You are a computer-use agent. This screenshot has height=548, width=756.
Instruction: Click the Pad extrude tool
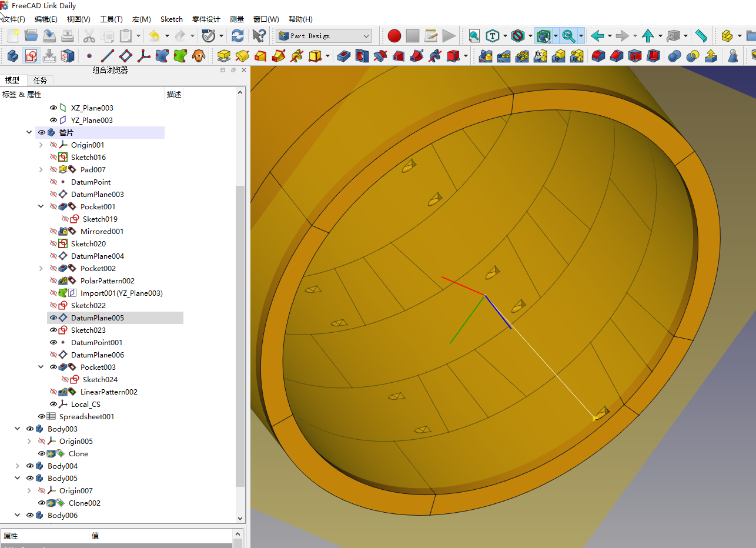coord(223,56)
